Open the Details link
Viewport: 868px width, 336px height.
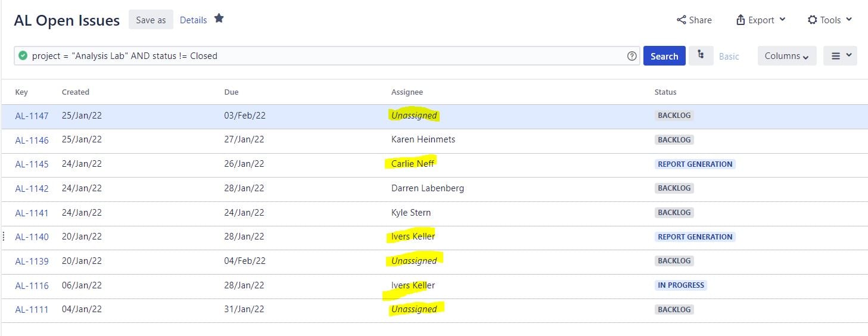coord(193,20)
